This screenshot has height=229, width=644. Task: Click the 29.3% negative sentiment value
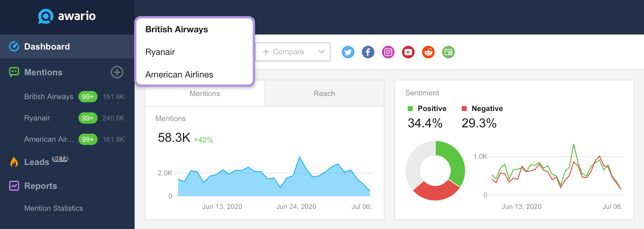479,123
